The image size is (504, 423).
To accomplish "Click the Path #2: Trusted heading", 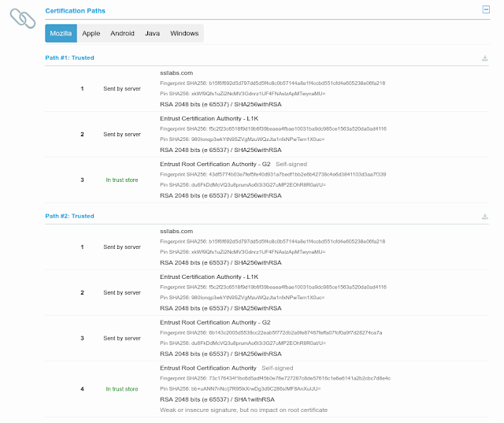I will point(70,216).
